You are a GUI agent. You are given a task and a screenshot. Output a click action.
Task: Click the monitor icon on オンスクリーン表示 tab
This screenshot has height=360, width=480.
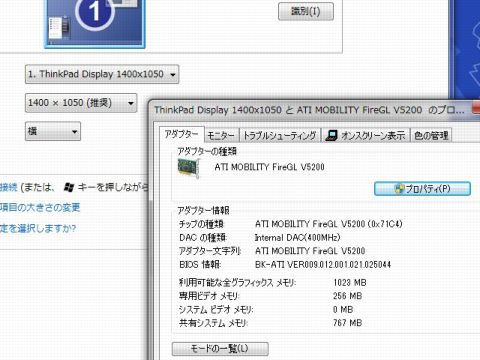331,135
